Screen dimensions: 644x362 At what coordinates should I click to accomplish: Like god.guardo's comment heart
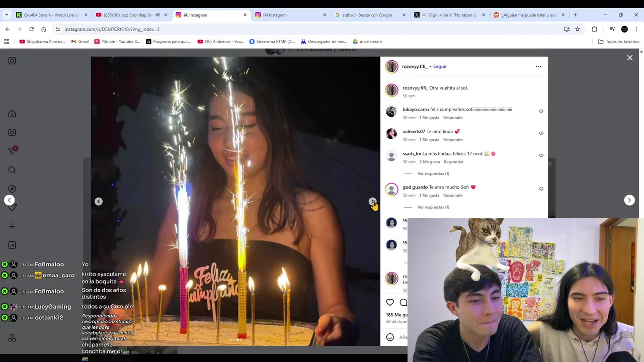coord(541,189)
